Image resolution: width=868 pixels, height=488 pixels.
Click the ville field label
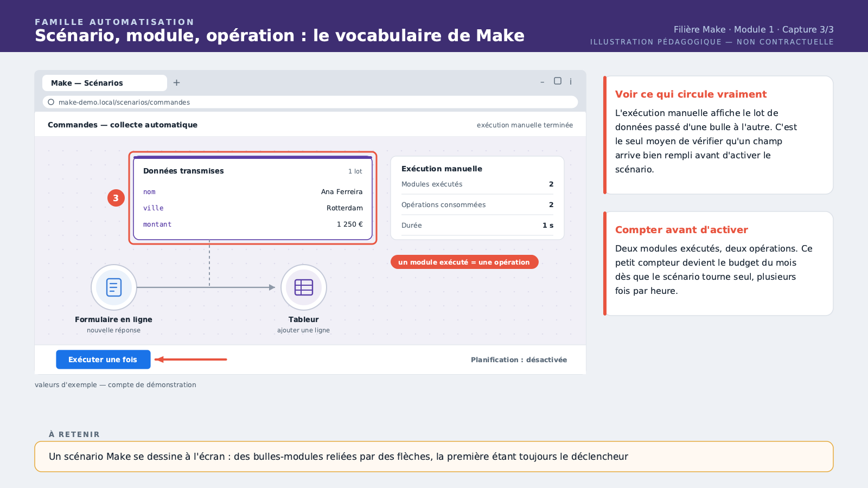click(154, 208)
